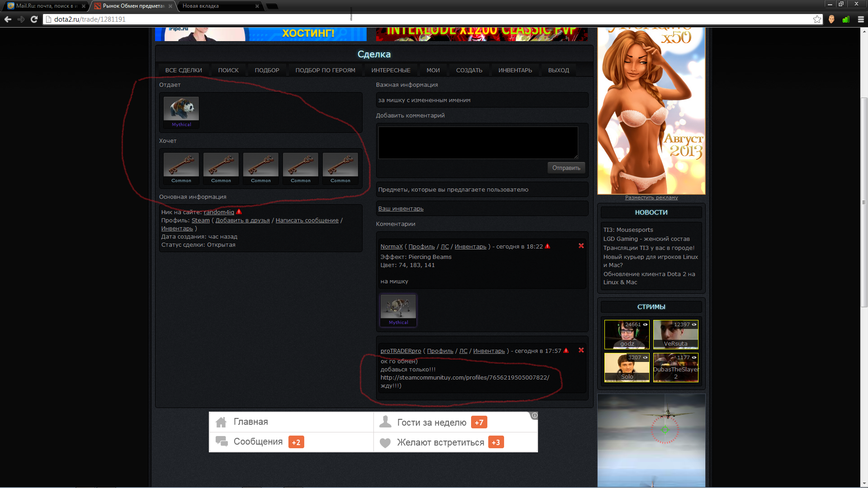Open ВСЕ СДЕЛКИ menu tab
Screen dimensions: 868x488
pyautogui.click(x=184, y=70)
